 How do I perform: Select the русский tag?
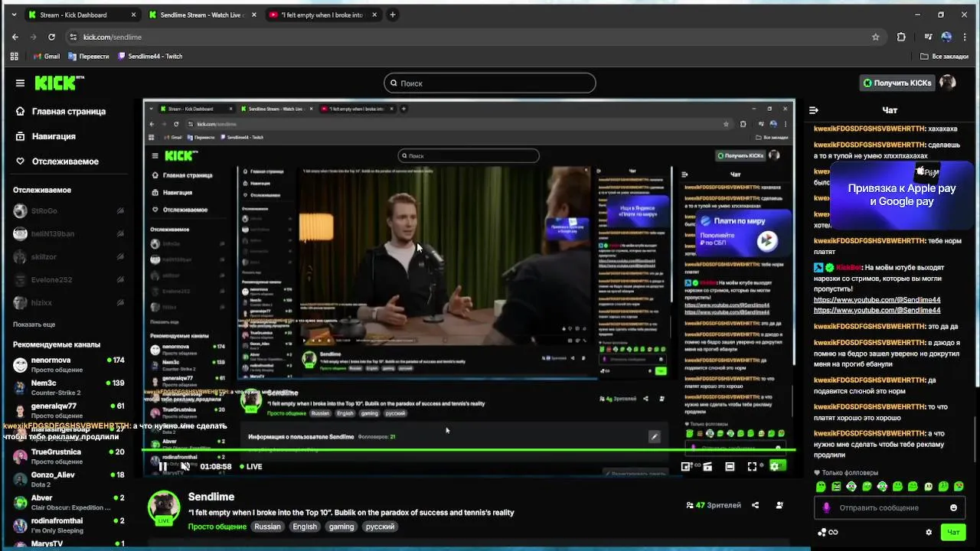tap(380, 527)
